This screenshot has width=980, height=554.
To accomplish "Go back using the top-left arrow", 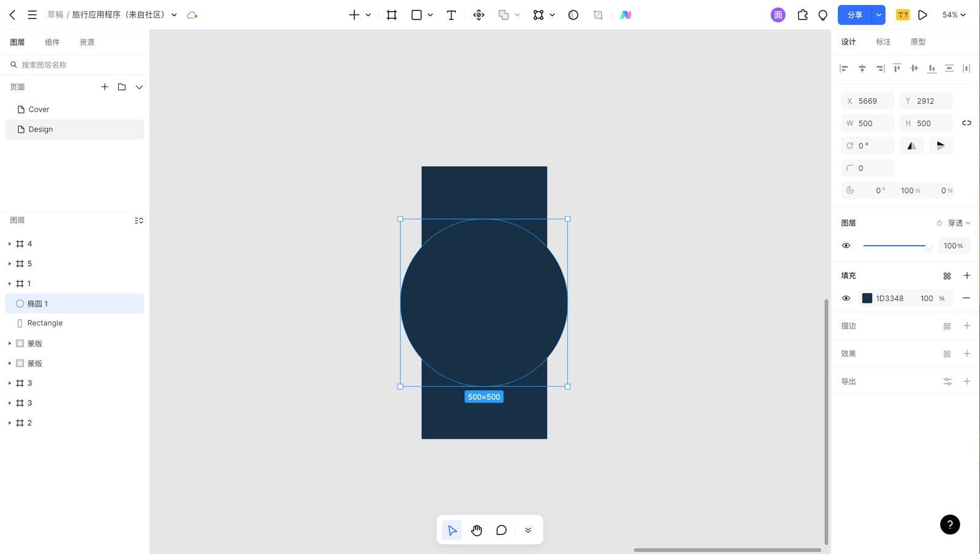I will click(x=12, y=15).
